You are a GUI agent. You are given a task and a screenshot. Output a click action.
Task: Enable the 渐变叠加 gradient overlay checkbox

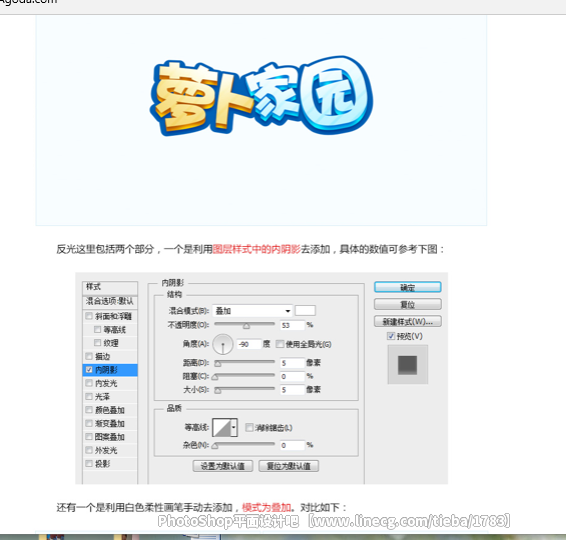coord(89,423)
